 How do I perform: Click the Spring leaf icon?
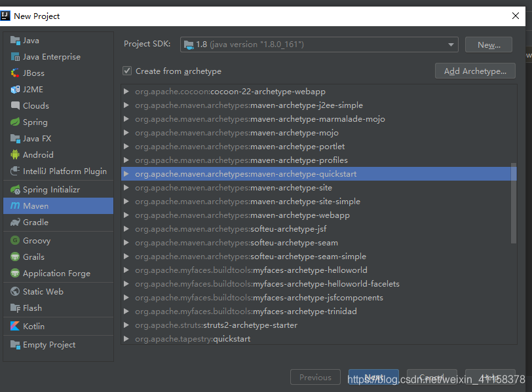click(x=15, y=122)
